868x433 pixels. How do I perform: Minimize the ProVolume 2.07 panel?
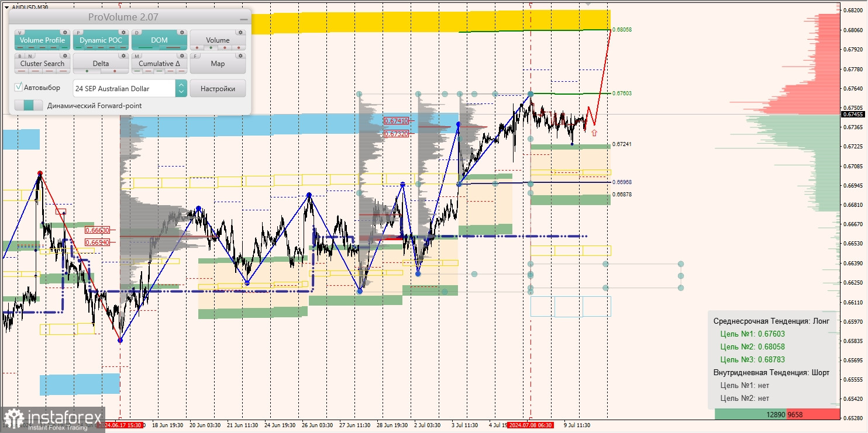[x=244, y=19]
